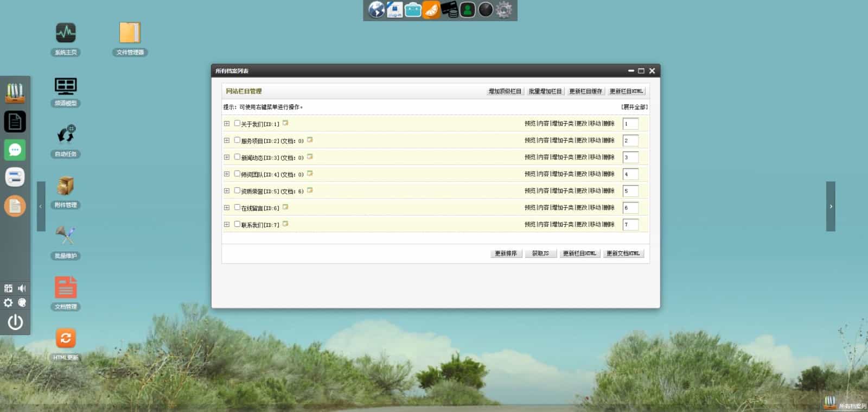Open the gear settings icon in sidebar
This screenshot has height=412, width=868.
[8, 303]
